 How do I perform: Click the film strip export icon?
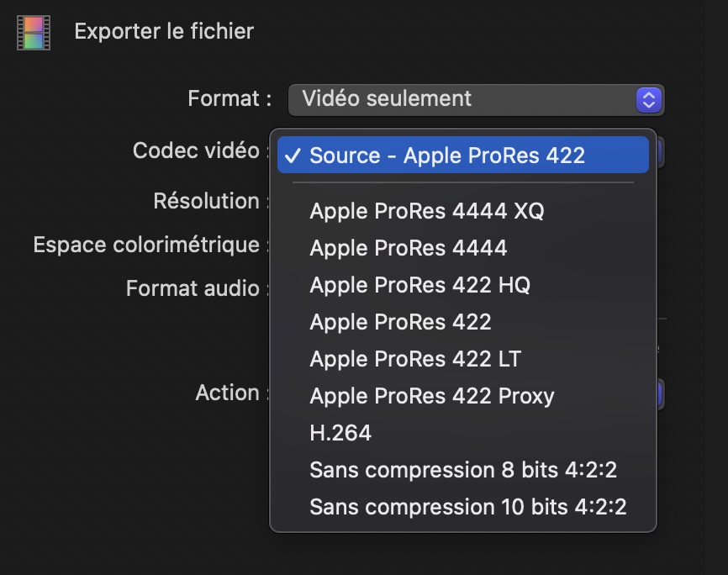(34, 33)
